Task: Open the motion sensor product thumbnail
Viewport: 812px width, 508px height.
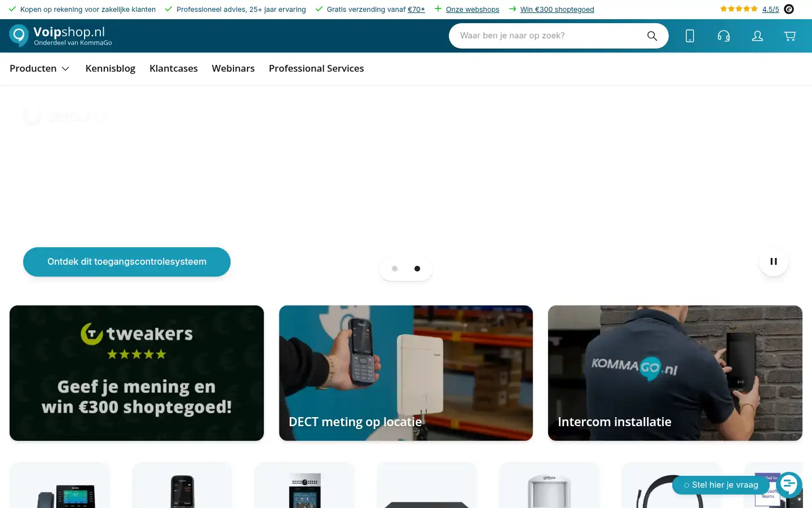Action: 549,485
